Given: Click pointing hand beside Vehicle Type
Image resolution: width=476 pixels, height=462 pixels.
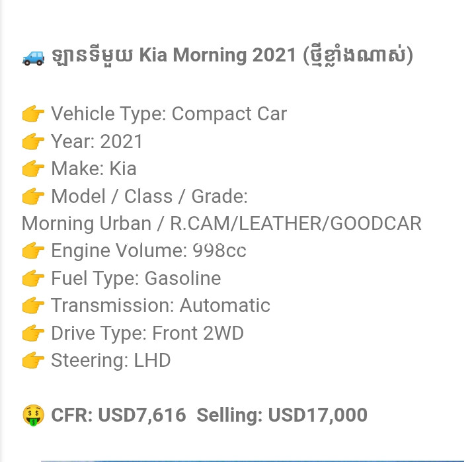Looking at the screenshot, I should pos(34,114).
